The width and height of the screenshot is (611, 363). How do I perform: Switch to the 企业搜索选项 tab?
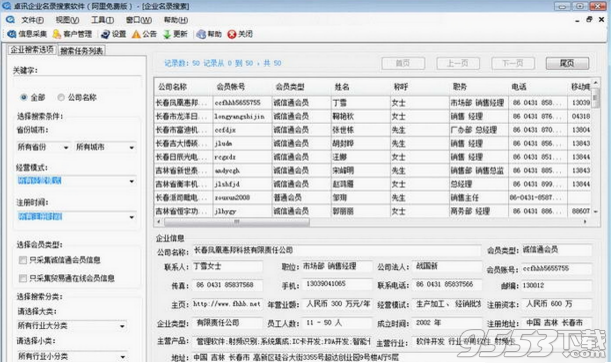coord(32,49)
